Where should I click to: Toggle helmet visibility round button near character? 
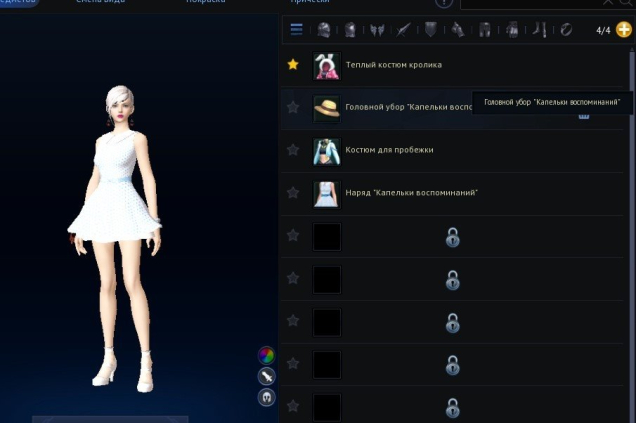point(267,397)
